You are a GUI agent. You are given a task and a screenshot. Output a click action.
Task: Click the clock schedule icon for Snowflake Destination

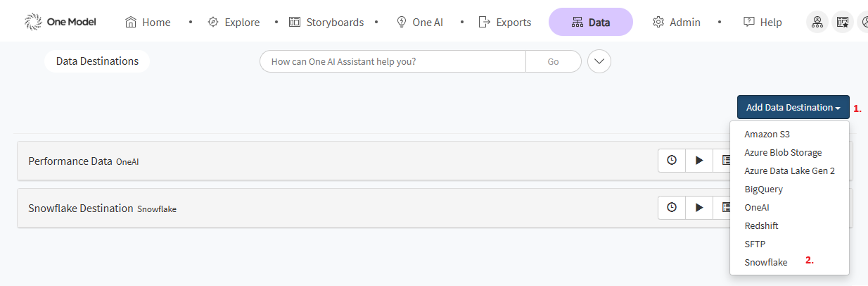(672, 208)
